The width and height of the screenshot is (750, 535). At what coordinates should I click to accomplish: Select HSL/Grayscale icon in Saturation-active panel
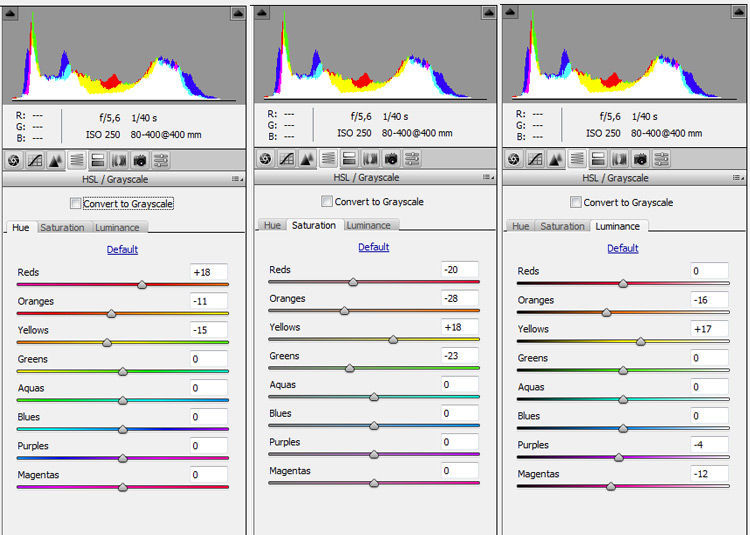coord(328,158)
